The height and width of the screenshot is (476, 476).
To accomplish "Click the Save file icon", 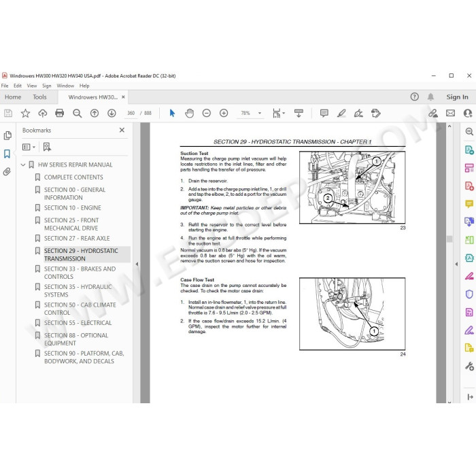I will click(x=8, y=114).
